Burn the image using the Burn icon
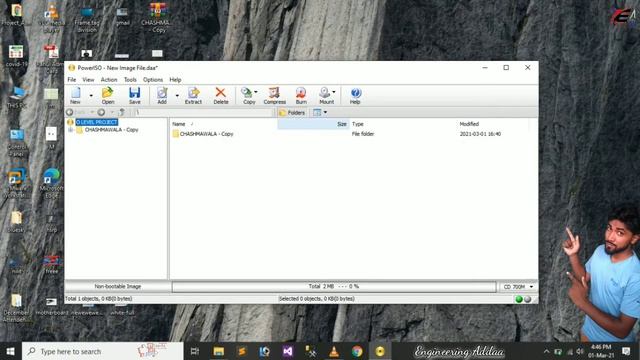The width and height of the screenshot is (640, 360). pos(301,96)
